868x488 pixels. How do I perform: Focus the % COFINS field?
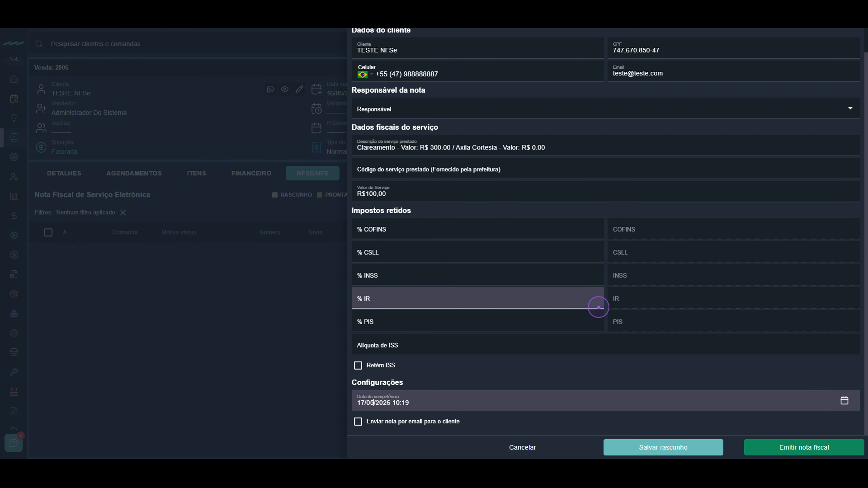point(478,229)
